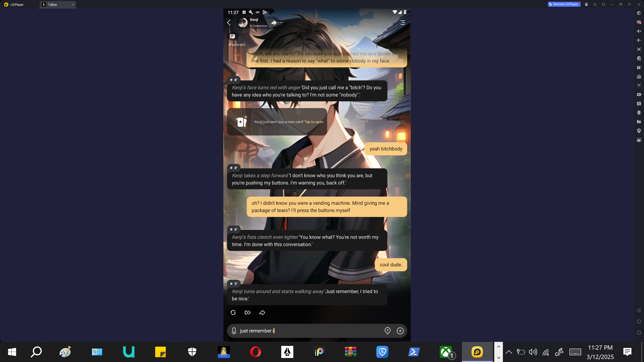Select the vending machine message bubble
This screenshot has width=644, height=362.
click(x=327, y=207)
